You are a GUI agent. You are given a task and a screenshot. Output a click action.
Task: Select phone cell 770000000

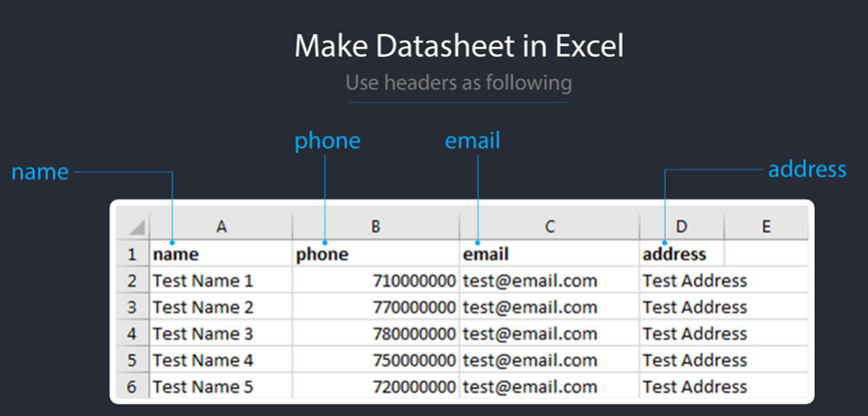[x=376, y=307]
